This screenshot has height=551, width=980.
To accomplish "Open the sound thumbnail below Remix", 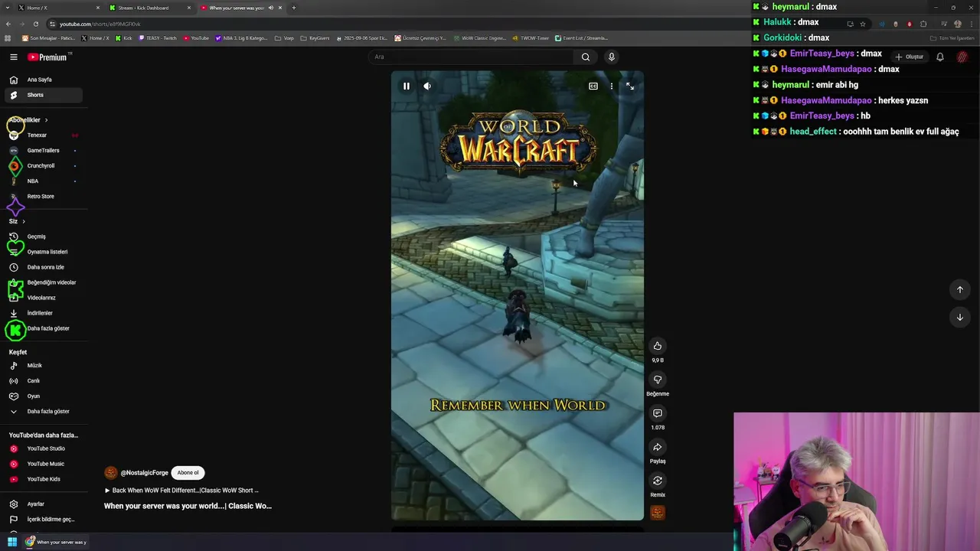I will point(658,513).
